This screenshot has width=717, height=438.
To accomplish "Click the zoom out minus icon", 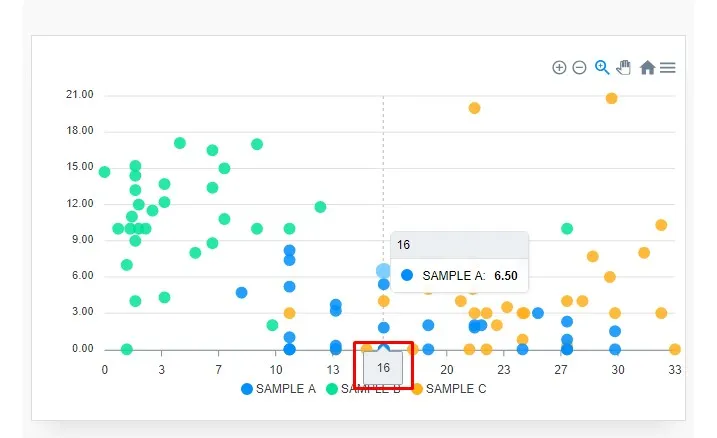I will click(579, 68).
